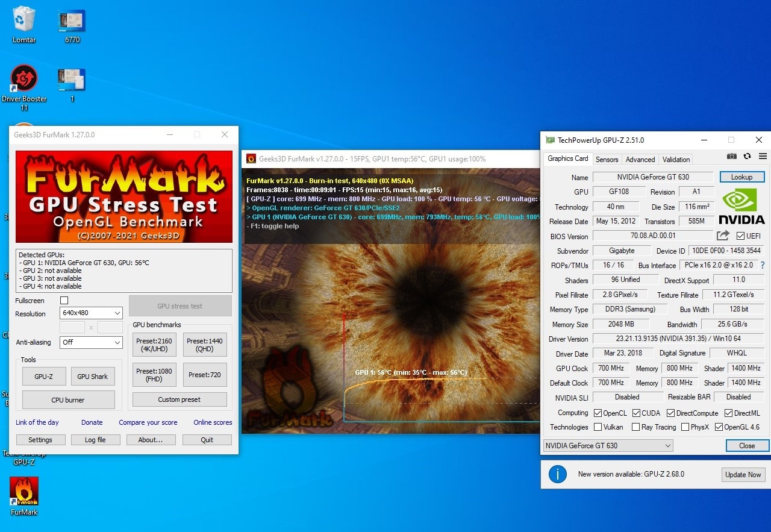Click the Custom preset button
This screenshot has height=532, width=771.
(179, 399)
